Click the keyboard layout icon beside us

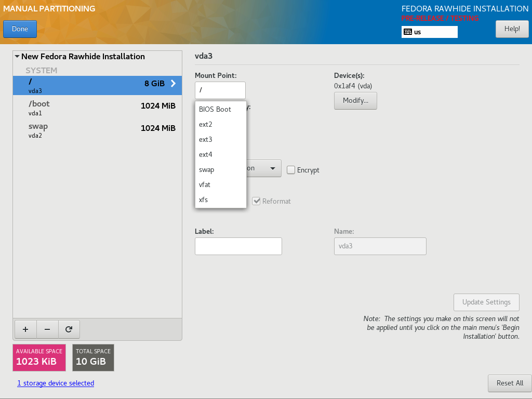tap(408, 32)
